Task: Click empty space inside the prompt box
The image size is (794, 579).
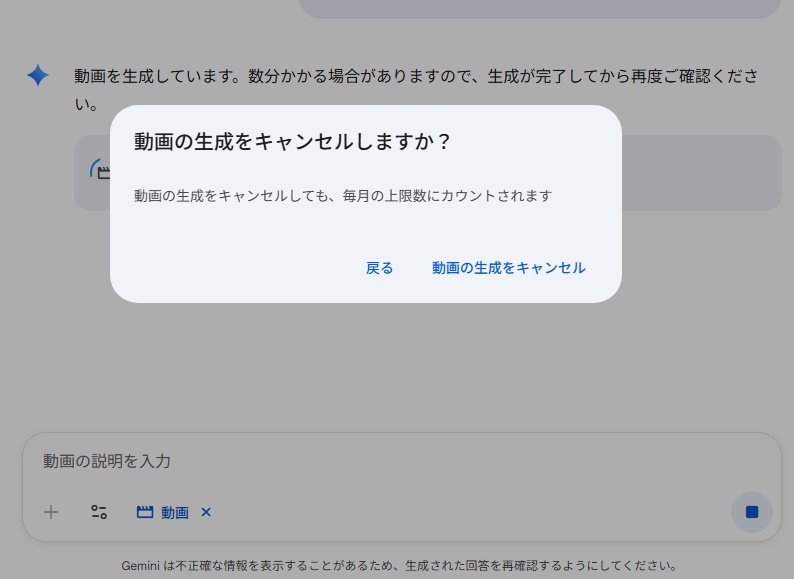Action: coord(450,512)
